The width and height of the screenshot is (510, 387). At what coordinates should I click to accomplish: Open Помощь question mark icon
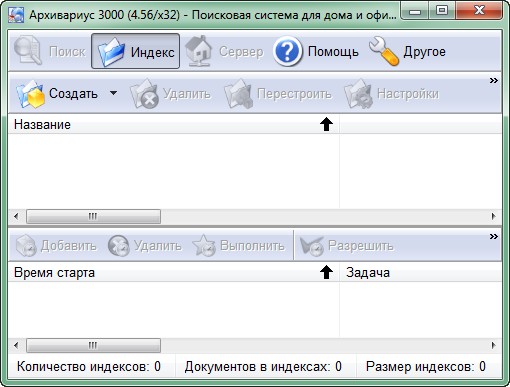click(x=287, y=51)
